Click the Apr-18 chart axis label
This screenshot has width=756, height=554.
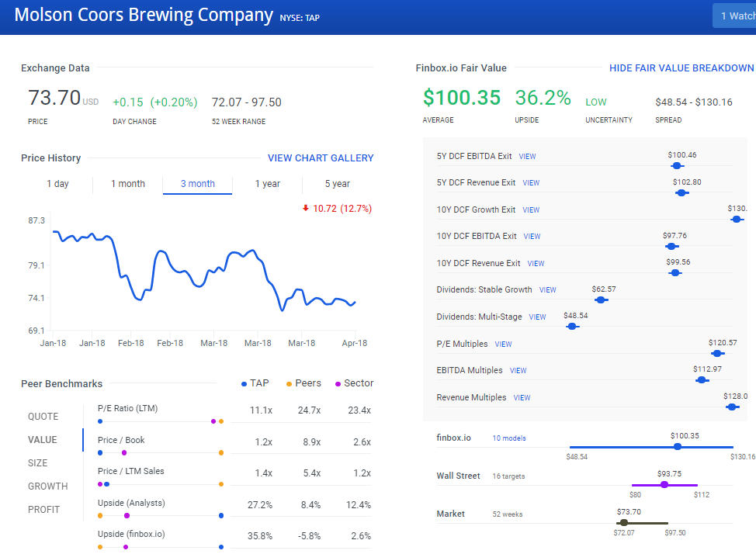pos(355,343)
